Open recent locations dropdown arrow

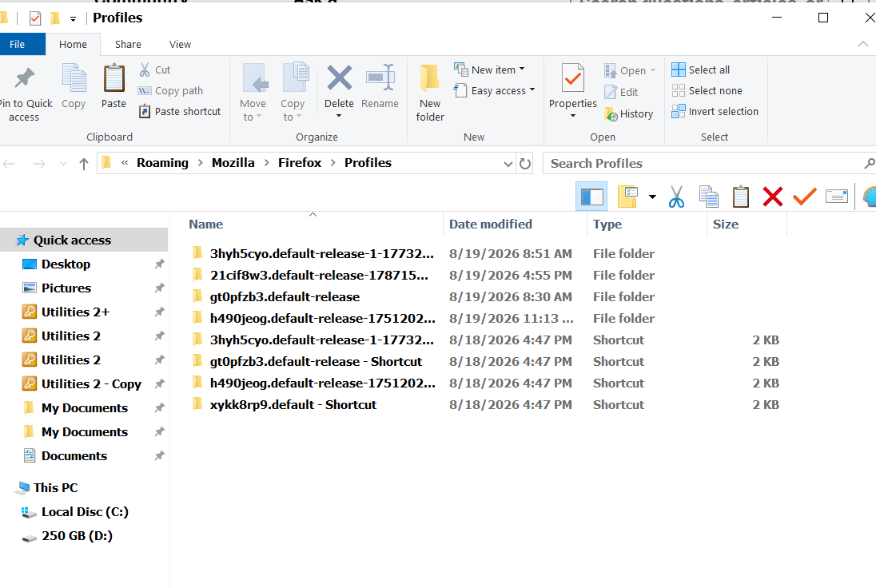(x=63, y=164)
